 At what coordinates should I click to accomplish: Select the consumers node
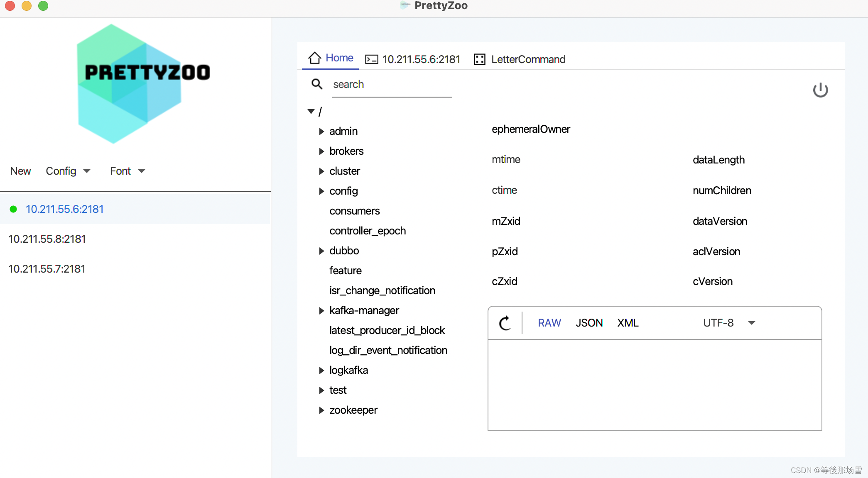click(x=354, y=211)
